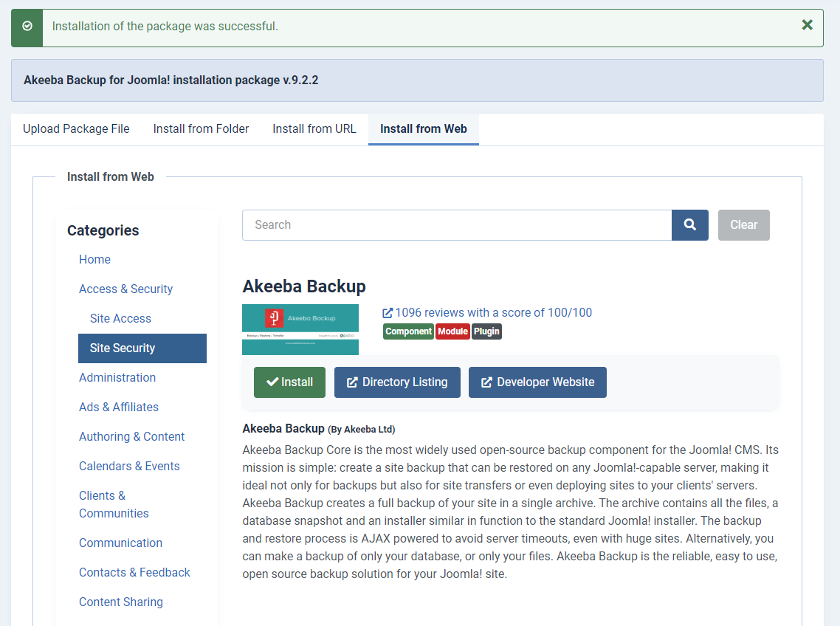Image resolution: width=840 pixels, height=626 pixels.
Task: Open the Communication category
Action: coord(120,543)
